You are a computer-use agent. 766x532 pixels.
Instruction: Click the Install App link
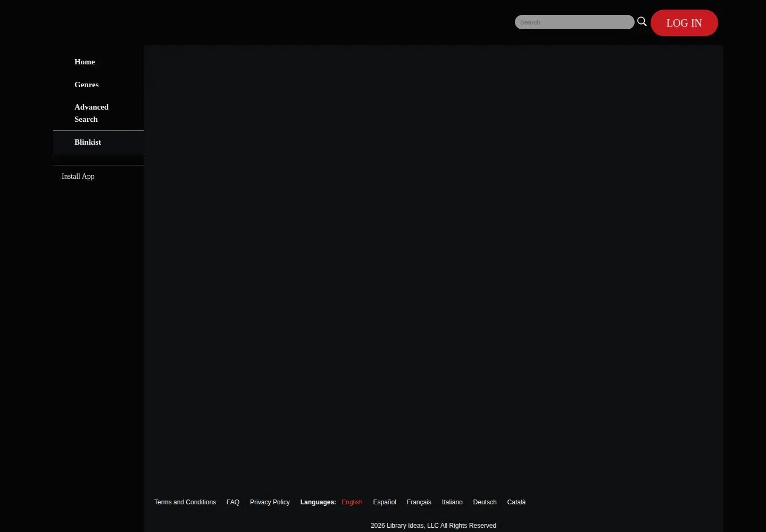(x=78, y=176)
